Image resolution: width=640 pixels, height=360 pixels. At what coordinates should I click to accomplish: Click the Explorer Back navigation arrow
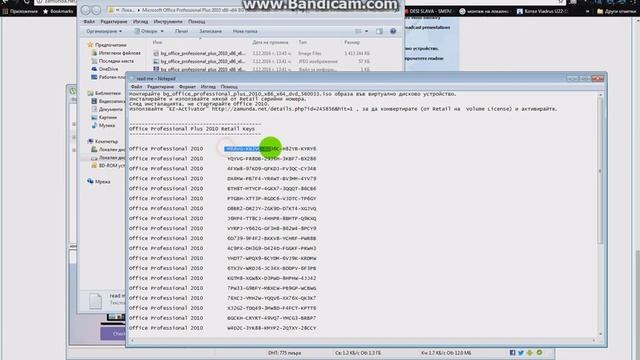[x=86, y=10]
